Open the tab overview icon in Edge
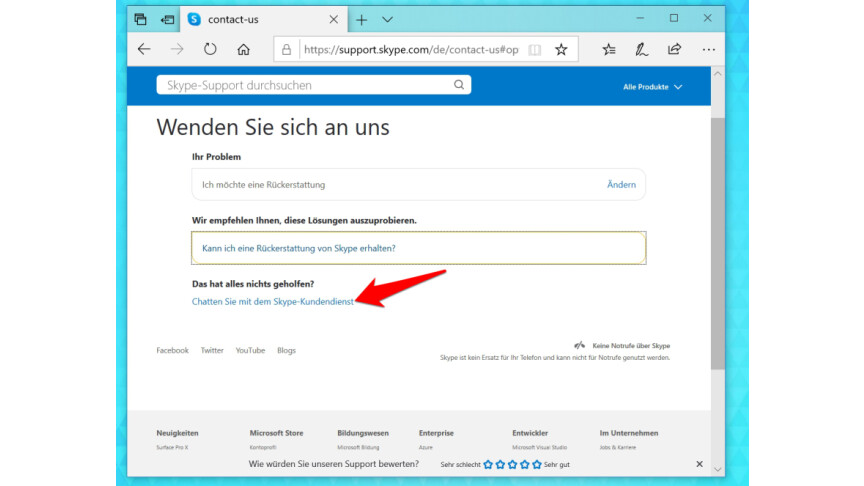Image resolution: width=864 pixels, height=486 pixels. click(x=141, y=19)
